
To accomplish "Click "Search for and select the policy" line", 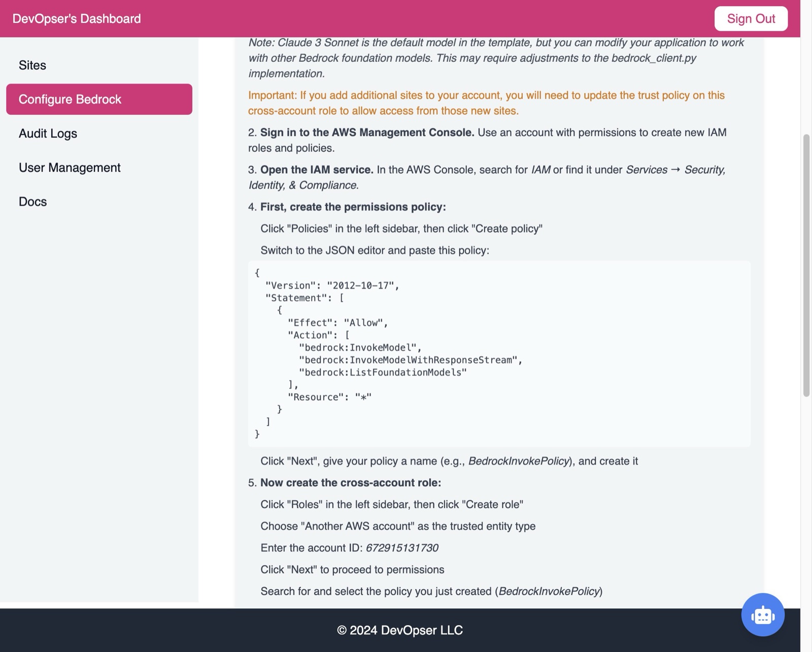I will pyautogui.click(x=431, y=591).
